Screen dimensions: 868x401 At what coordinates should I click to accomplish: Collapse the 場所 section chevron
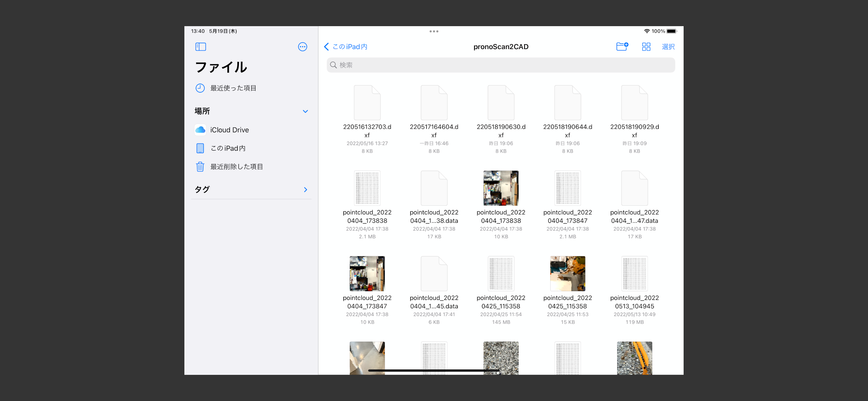coord(305,111)
